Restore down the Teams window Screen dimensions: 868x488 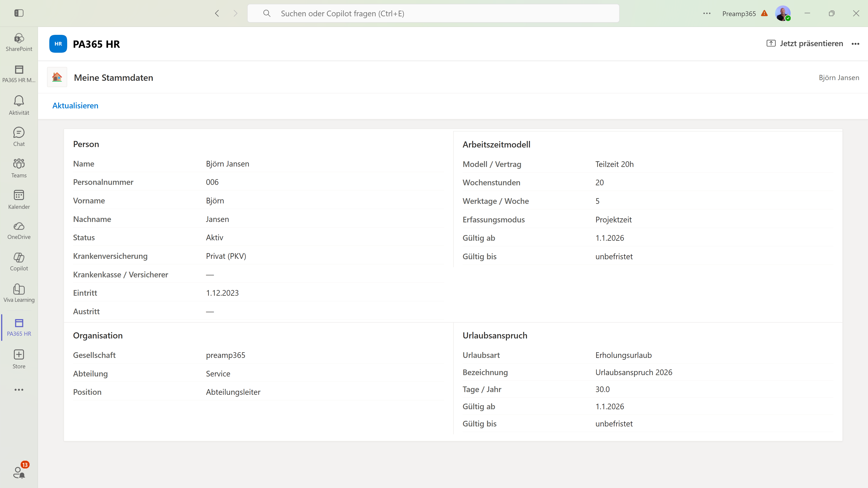pyautogui.click(x=832, y=13)
